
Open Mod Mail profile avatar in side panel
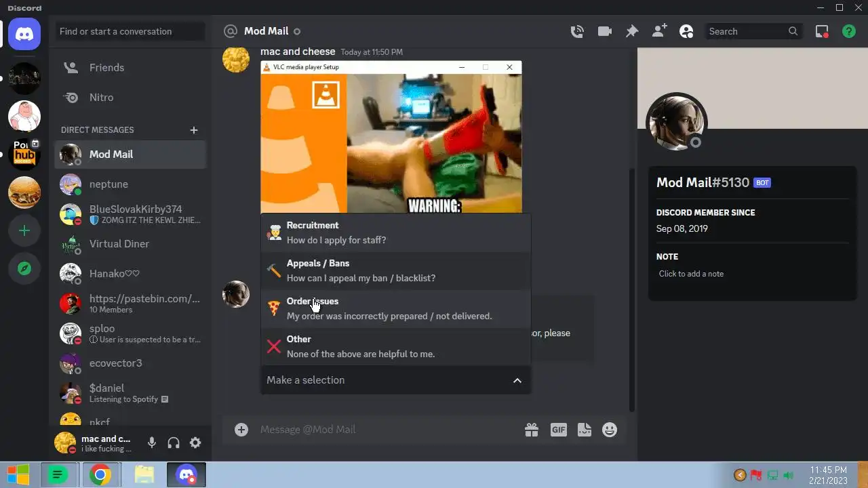point(677,123)
